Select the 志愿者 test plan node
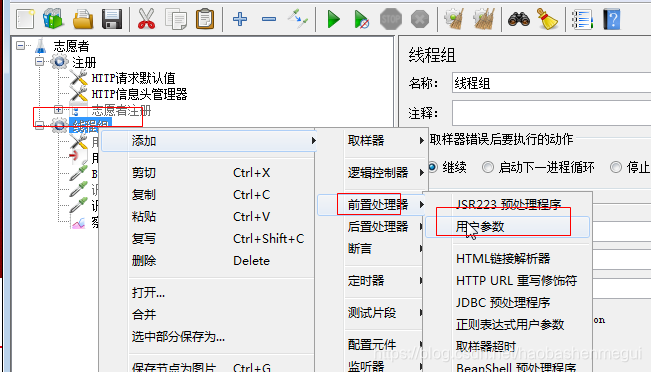Screen dimensions: 651x372 click(71, 46)
